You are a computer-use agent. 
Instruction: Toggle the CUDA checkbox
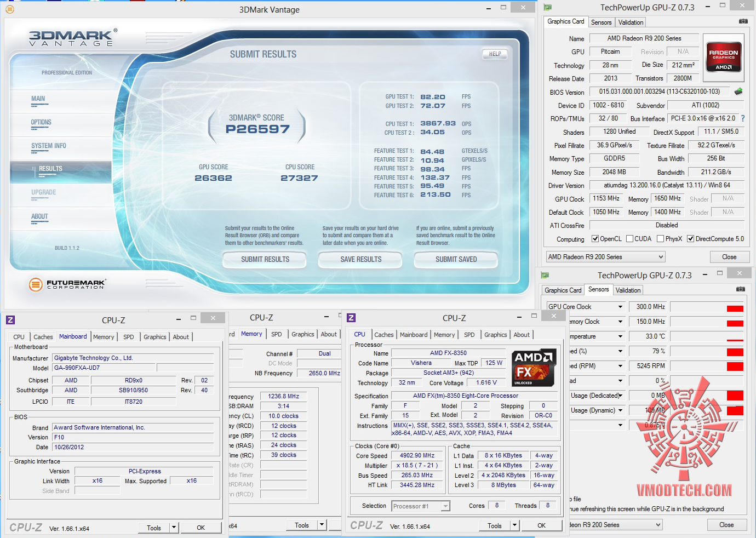[629, 239]
